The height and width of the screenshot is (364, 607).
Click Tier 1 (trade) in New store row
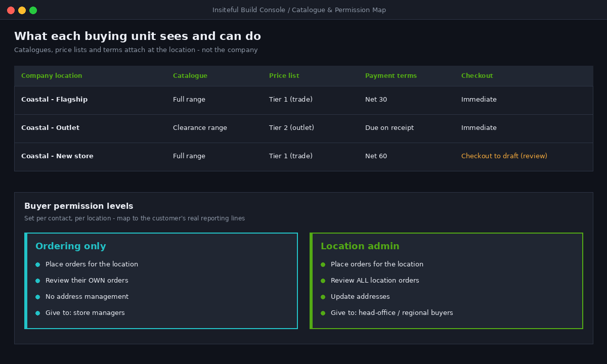[x=291, y=156]
